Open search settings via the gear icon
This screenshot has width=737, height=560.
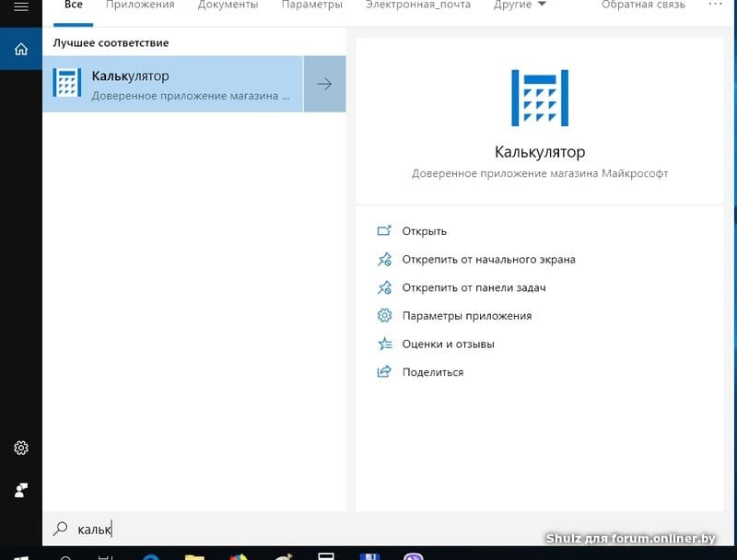[x=20, y=448]
